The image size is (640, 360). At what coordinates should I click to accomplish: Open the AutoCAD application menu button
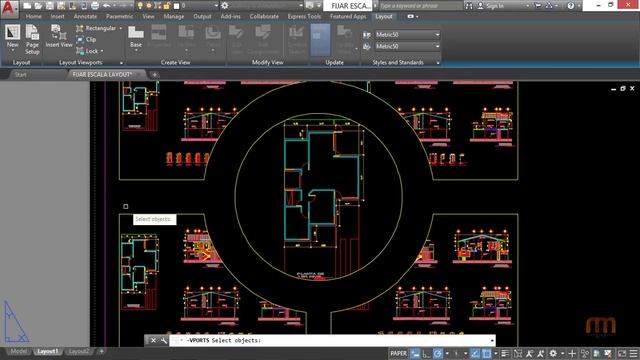tap(9, 9)
